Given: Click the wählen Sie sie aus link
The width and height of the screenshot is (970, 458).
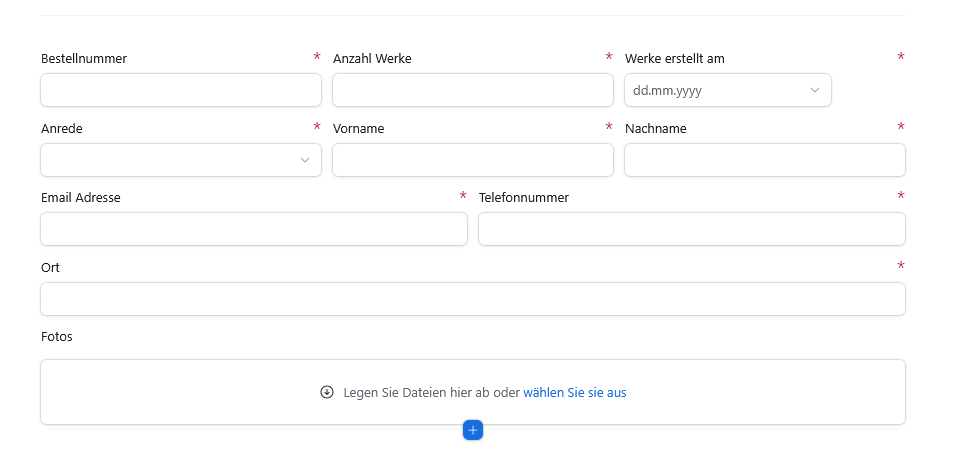Looking at the screenshot, I should point(575,392).
